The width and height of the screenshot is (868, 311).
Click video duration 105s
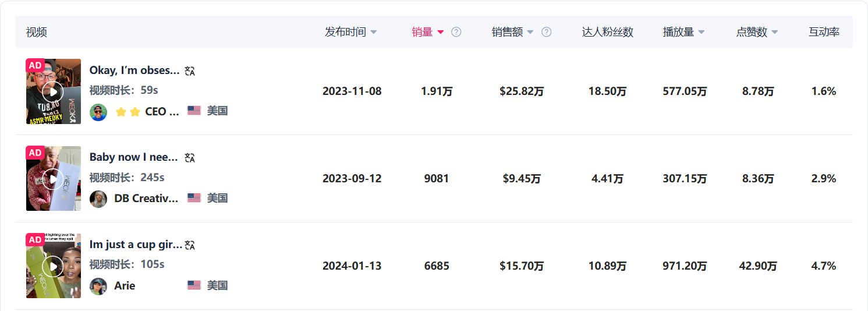coord(127,264)
